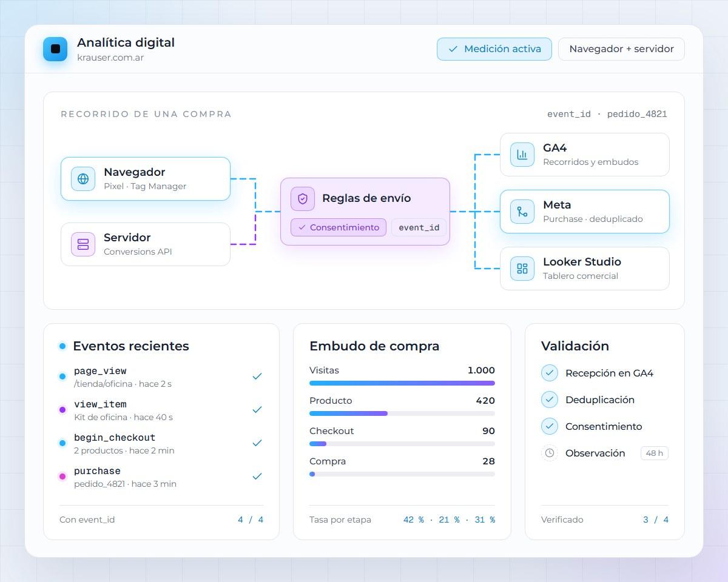
Task: Click the Embudo de compra heading
Action: pyautogui.click(x=374, y=346)
